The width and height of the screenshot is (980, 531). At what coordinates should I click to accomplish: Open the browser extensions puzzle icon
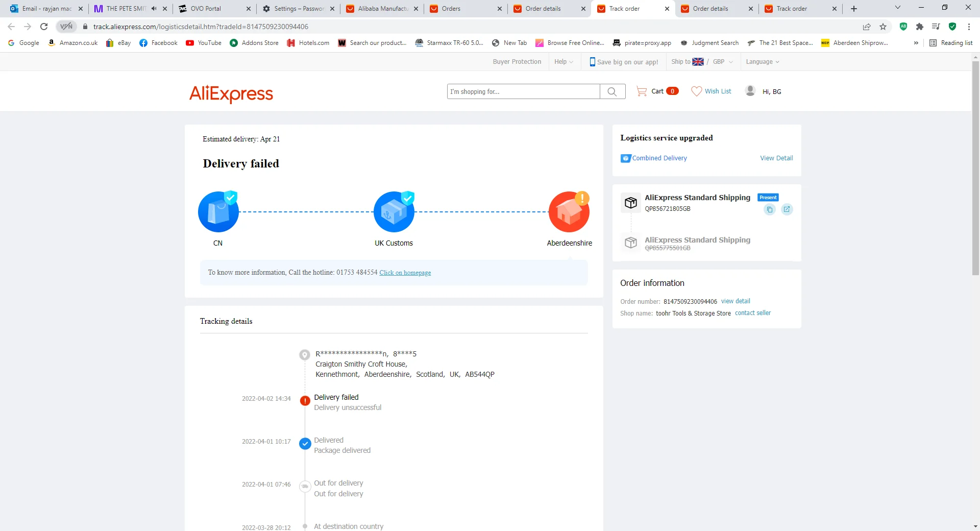point(920,27)
